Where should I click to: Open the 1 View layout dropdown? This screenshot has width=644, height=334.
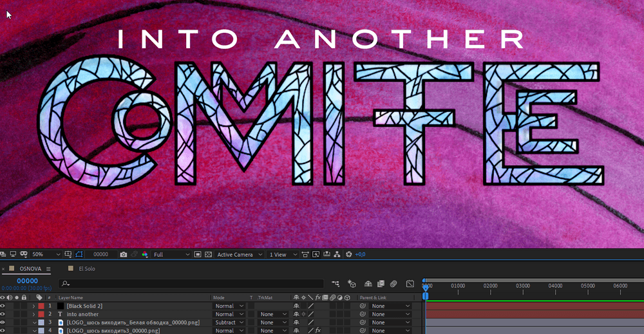coord(283,254)
